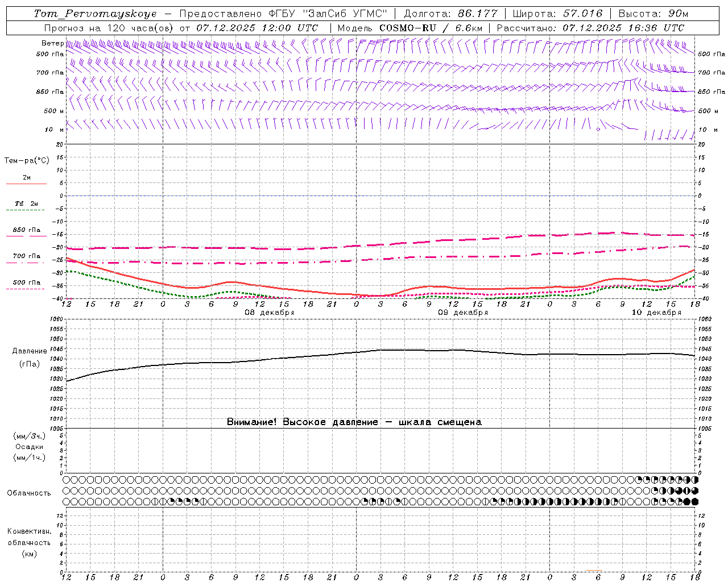Click the Давление panel label
Screen dimensions: 728x582
point(28,351)
